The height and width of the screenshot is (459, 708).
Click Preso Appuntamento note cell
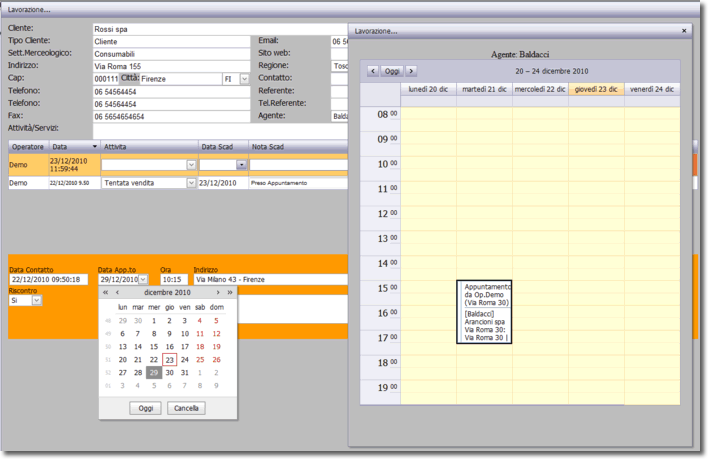pos(298,183)
